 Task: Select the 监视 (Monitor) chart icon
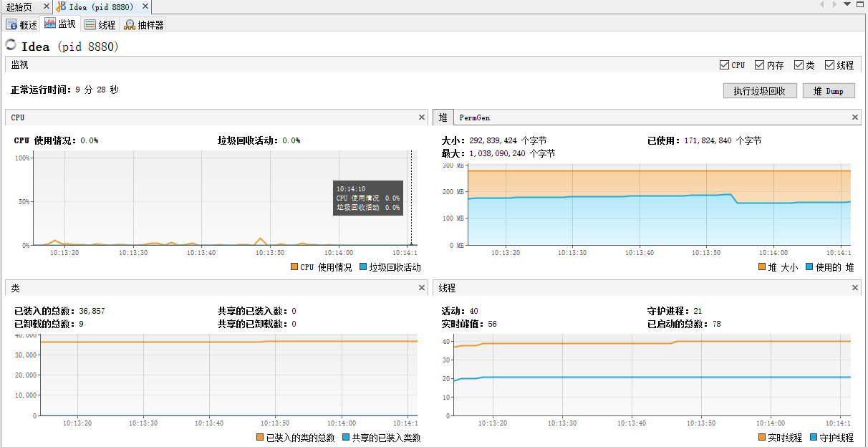tap(49, 24)
